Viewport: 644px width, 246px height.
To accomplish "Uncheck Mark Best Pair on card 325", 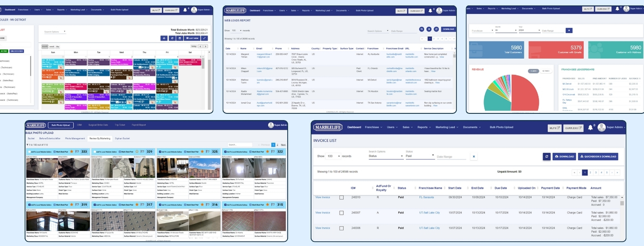I will point(186,152).
